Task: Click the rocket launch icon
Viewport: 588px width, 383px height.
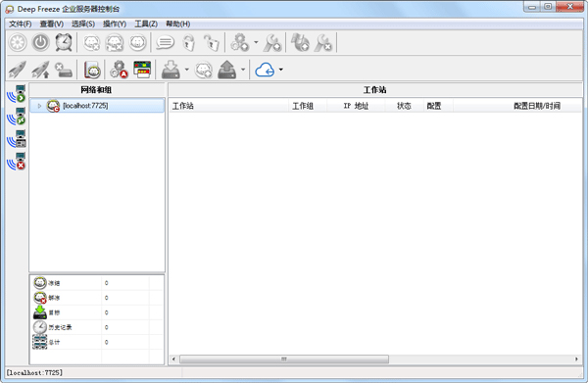Action: (18, 70)
